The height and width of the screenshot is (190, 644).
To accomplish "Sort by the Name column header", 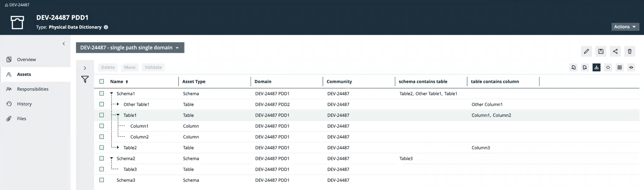I will 117,81.
